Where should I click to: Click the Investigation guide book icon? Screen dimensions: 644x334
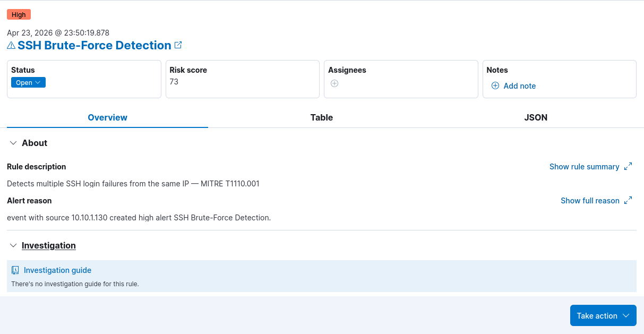(15, 270)
